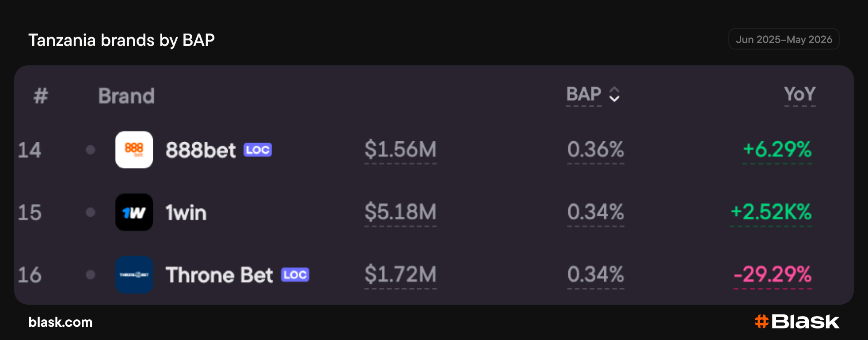Viewport: 868px width, 340px height.
Task: Click the $1.56M value for 888bet
Action: 400,149
